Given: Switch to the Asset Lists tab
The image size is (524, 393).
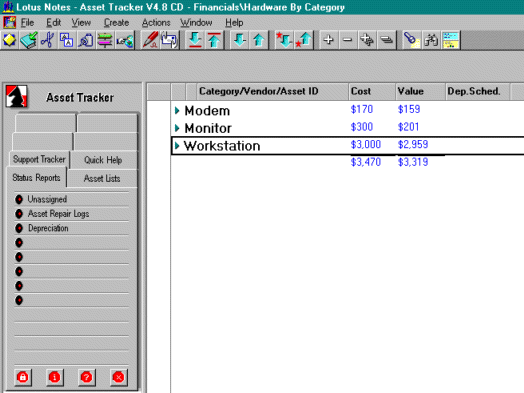Looking at the screenshot, I should pyautogui.click(x=102, y=178).
